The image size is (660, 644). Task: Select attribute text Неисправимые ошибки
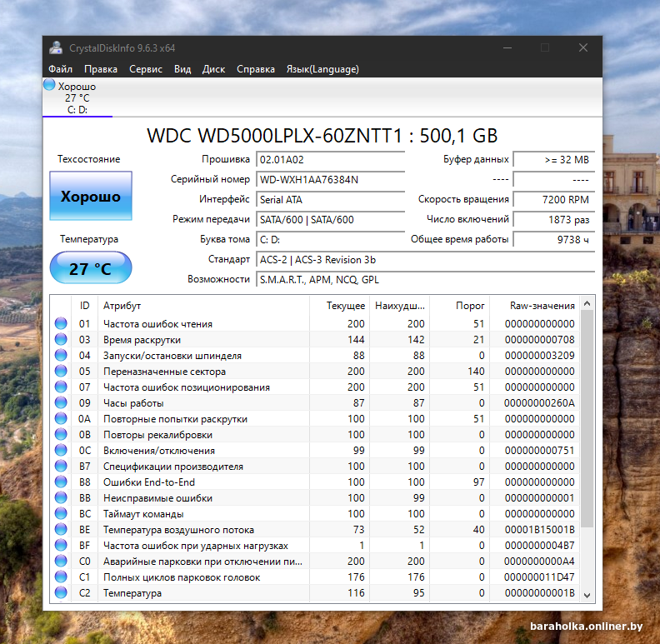pyautogui.click(x=157, y=498)
